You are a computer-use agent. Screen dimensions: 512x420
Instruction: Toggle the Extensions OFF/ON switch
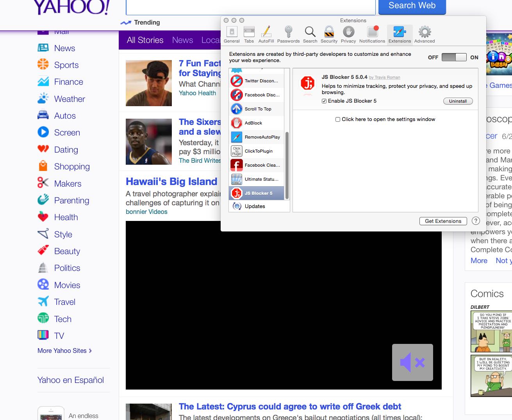454,57
